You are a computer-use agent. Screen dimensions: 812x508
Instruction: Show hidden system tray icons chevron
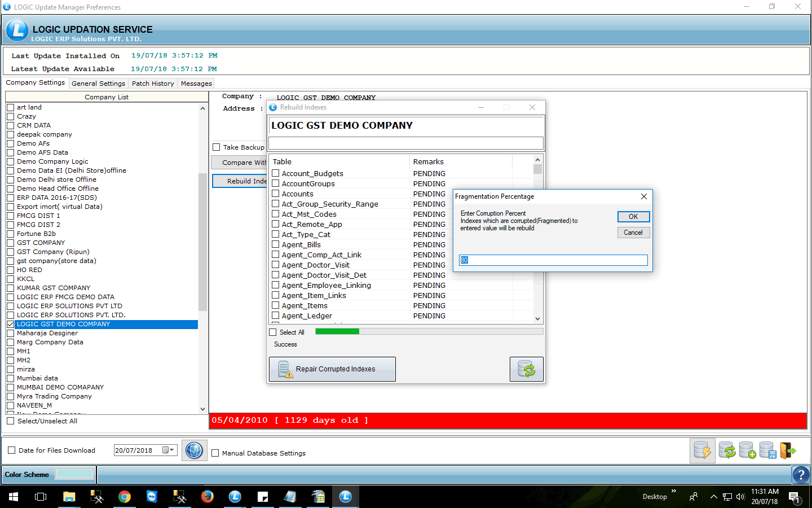coord(713,497)
